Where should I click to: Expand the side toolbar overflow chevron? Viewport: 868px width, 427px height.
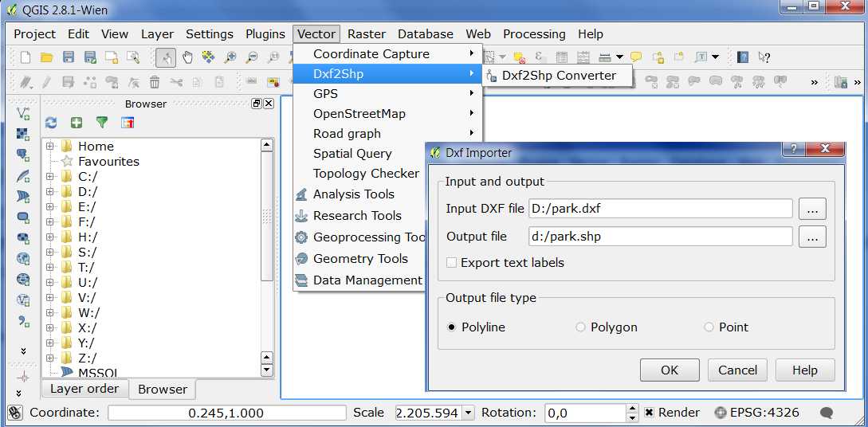coord(23,351)
